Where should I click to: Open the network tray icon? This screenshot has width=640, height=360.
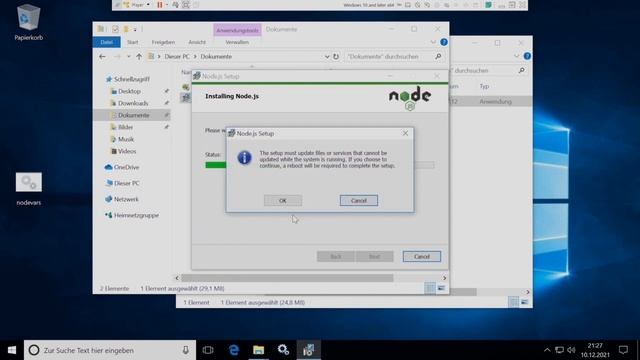tap(559, 350)
